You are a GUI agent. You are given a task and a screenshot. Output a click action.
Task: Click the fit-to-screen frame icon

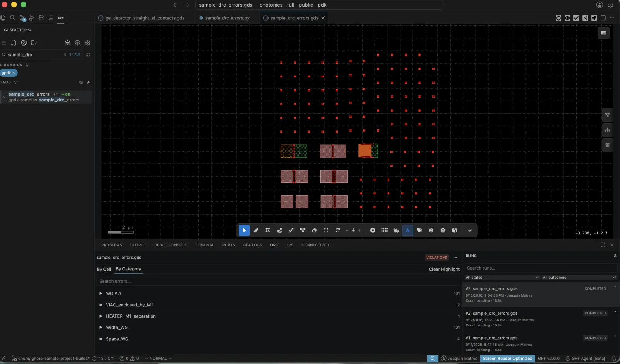click(x=326, y=230)
